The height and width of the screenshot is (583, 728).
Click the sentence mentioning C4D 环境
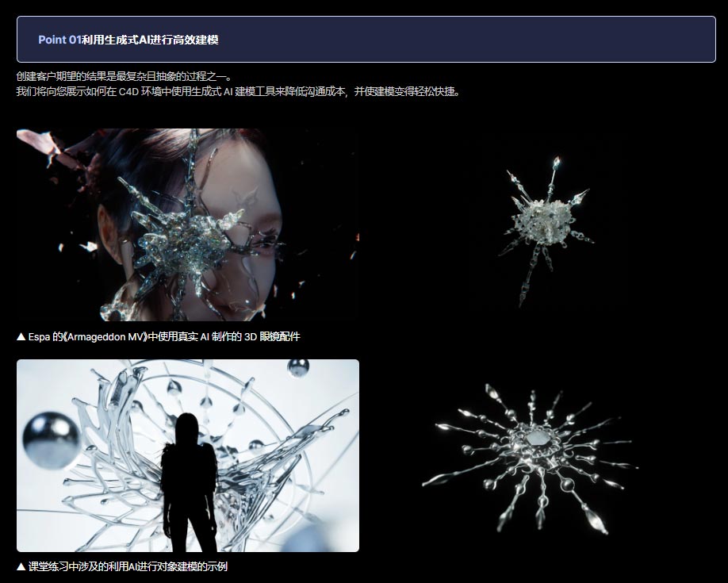click(x=239, y=91)
